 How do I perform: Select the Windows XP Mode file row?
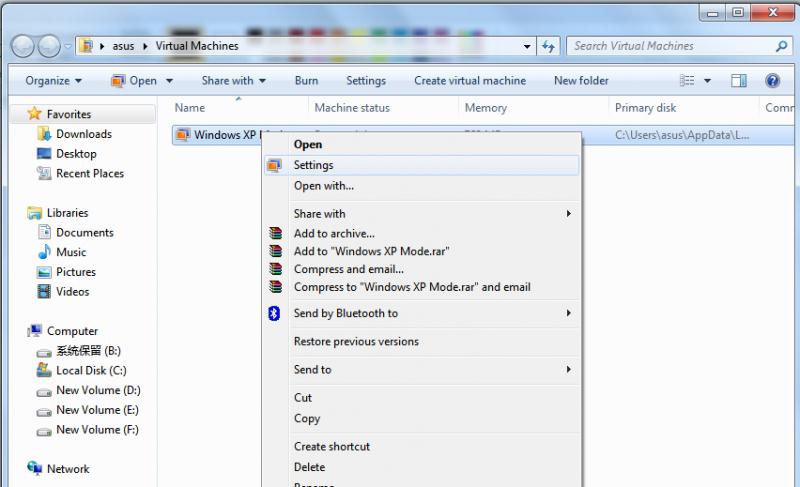[483, 135]
